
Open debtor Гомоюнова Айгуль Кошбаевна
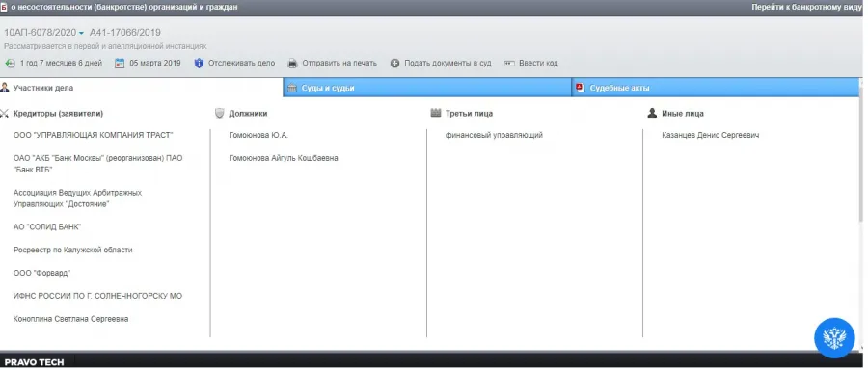284,158
